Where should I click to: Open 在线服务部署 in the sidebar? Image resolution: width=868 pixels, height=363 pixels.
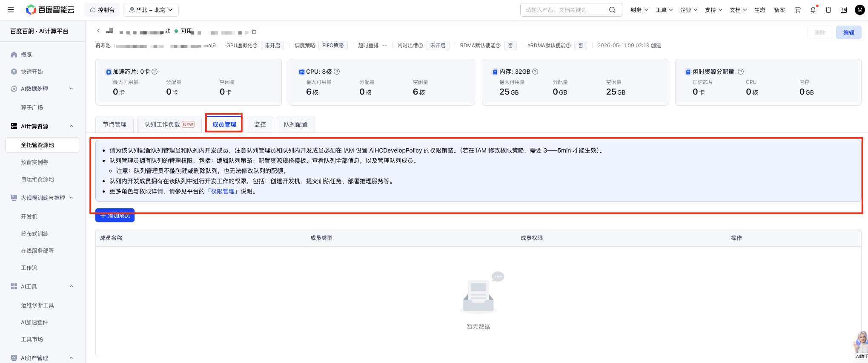tap(37, 251)
